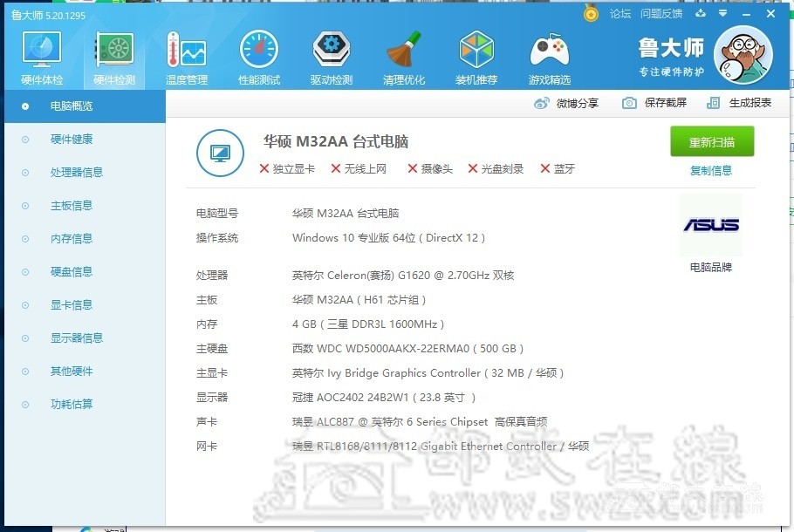Click the 清理优化 broom icon
Image resolution: width=794 pixels, height=532 pixels.
tap(403, 52)
